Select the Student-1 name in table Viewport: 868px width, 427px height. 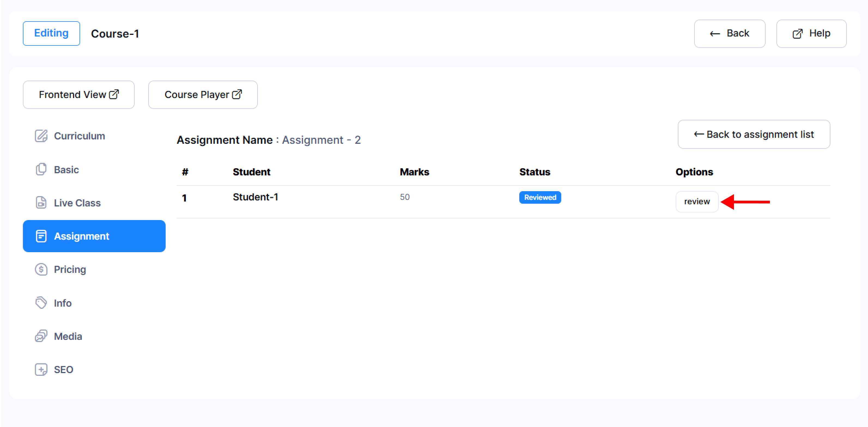point(255,197)
